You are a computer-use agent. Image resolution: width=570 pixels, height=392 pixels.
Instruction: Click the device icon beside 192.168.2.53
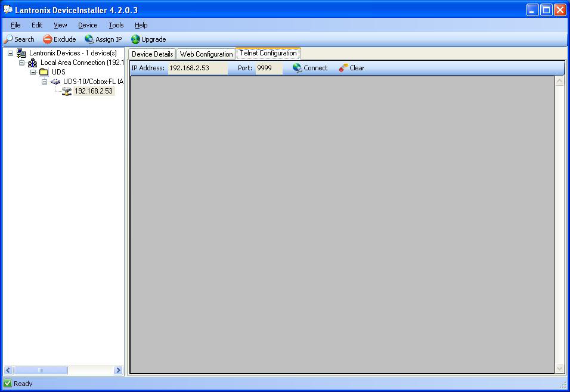point(67,91)
